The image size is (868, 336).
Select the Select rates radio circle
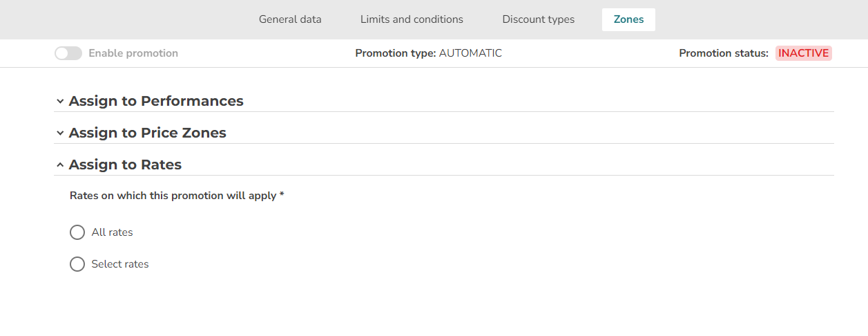77,264
